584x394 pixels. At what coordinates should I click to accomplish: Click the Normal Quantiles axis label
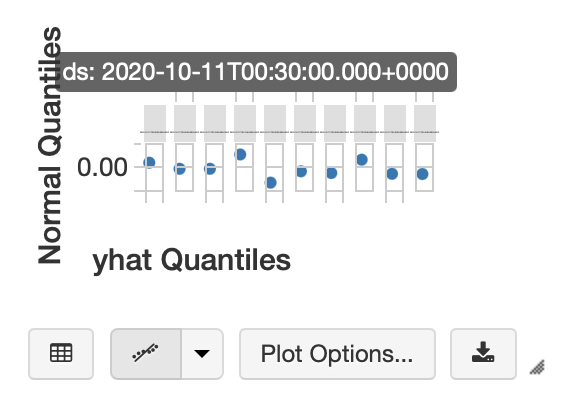[x=50, y=145]
